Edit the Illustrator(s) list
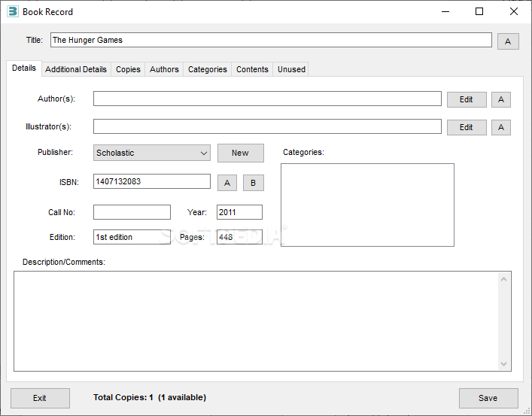The image size is (532, 416). pos(467,127)
